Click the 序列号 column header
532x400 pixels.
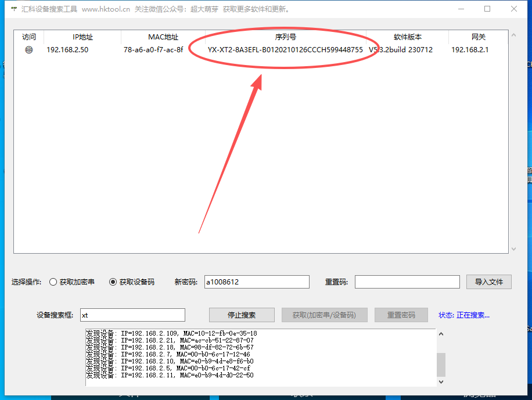[x=285, y=37]
